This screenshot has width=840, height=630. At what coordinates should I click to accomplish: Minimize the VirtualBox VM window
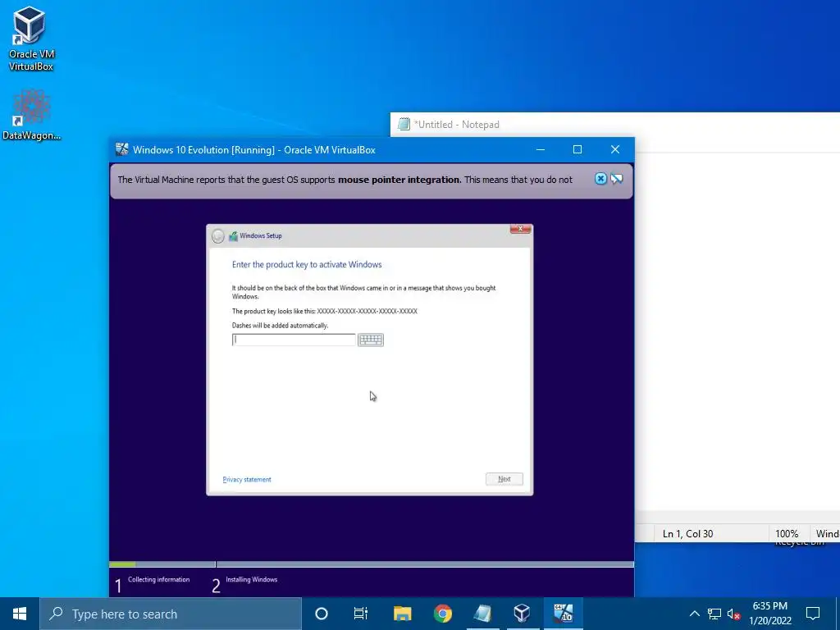coord(541,149)
